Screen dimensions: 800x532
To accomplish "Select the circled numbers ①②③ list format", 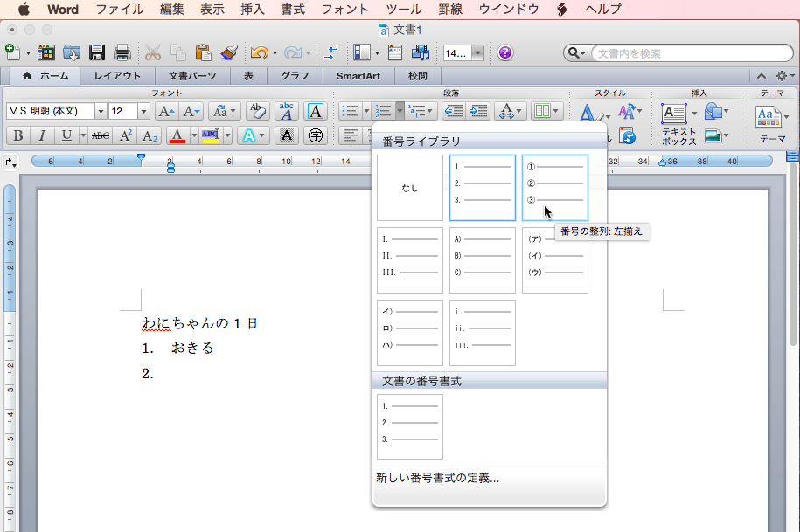I will pyautogui.click(x=554, y=188).
